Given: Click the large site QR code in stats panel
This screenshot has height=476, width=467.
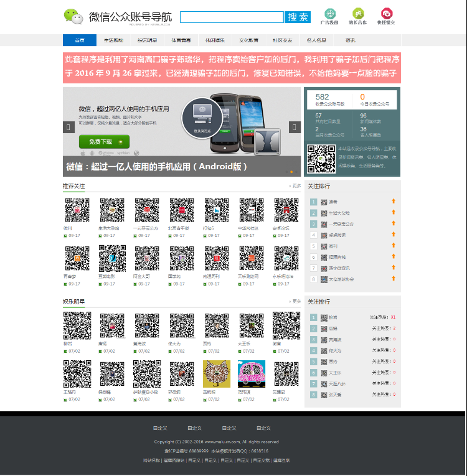Looking at the screenshot, I should 321,159.
